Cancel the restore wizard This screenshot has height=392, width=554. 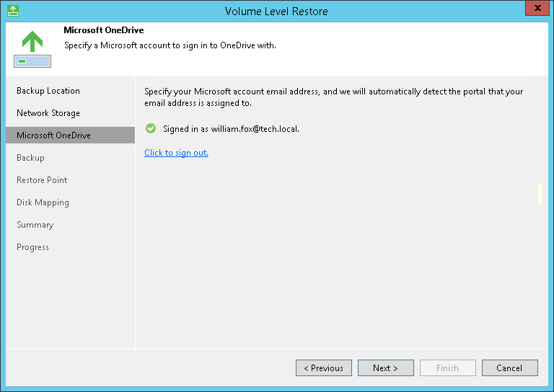(509, 368)
